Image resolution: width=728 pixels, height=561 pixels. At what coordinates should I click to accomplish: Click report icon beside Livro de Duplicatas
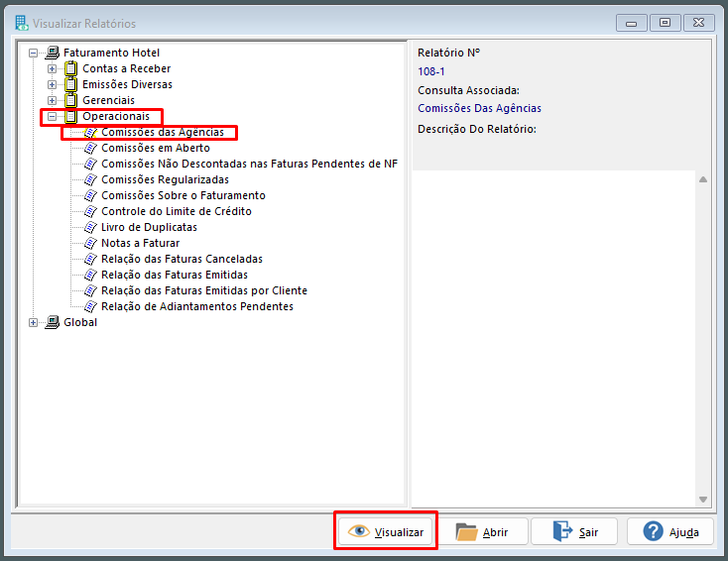(90, 227)
